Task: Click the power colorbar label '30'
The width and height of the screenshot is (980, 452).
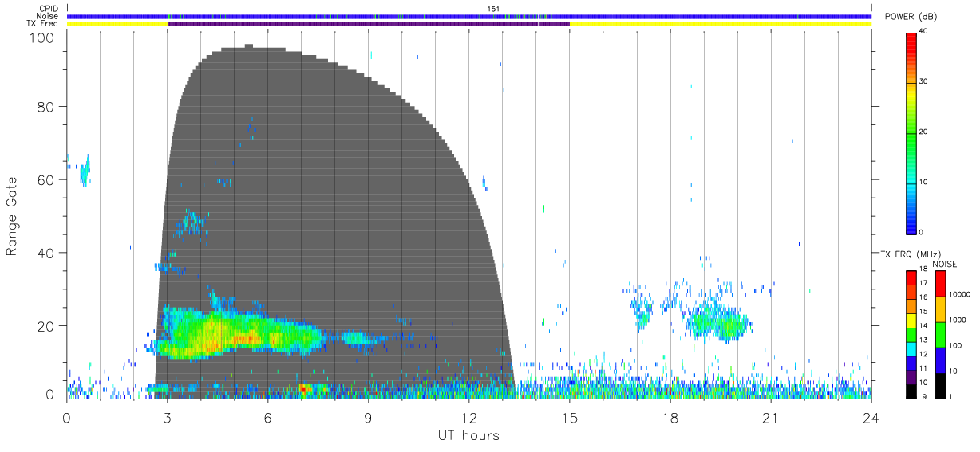Action: coord(925,81)
